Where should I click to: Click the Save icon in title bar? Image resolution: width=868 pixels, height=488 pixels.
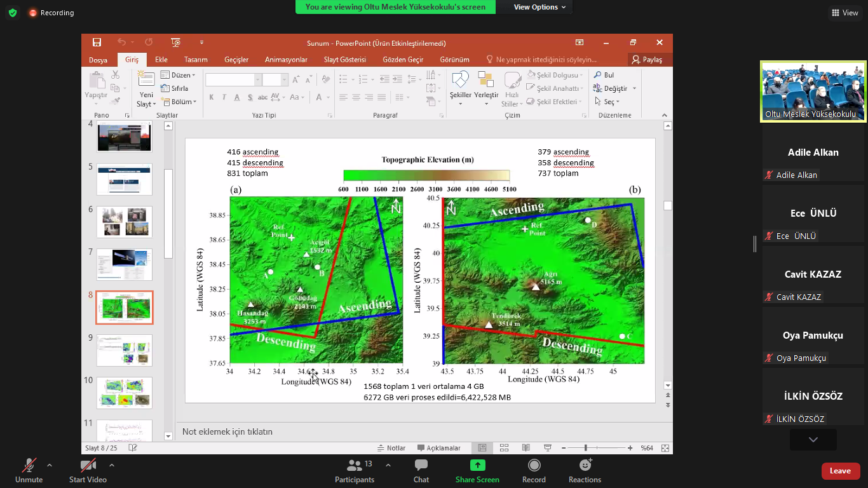[97, 43]
